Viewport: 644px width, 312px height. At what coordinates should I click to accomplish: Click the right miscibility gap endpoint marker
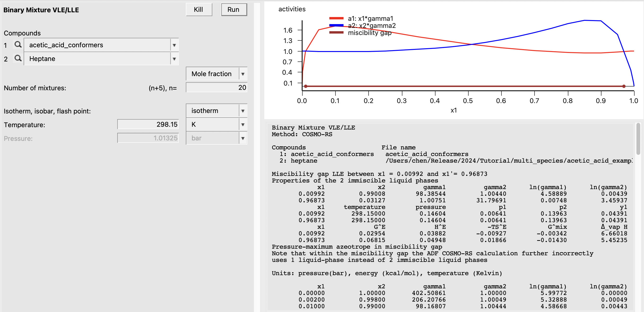[624, 86]
